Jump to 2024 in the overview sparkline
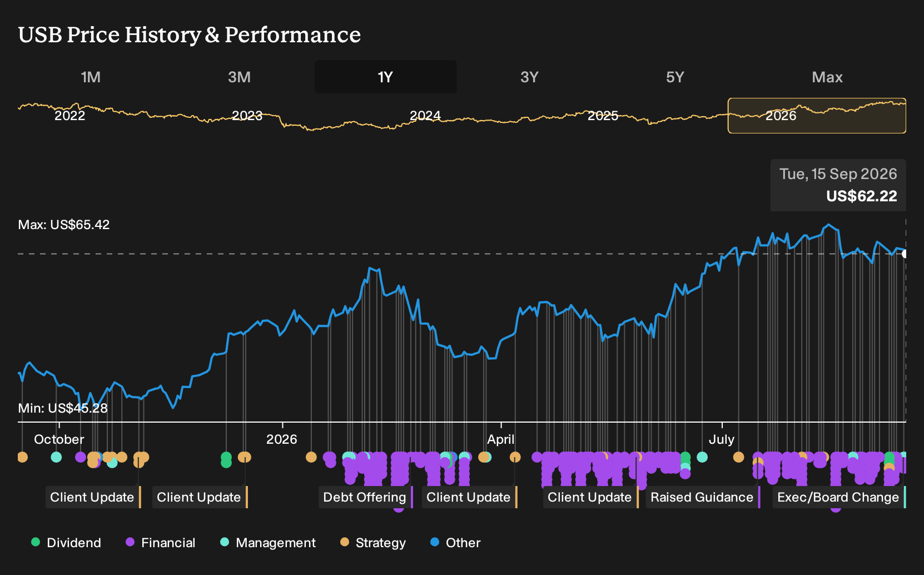The image size is (924, 575). click(x=425, y=116)
